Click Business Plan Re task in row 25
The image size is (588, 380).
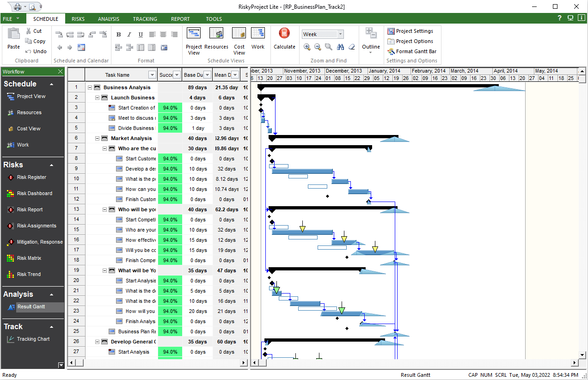click(x=137, y=331)
